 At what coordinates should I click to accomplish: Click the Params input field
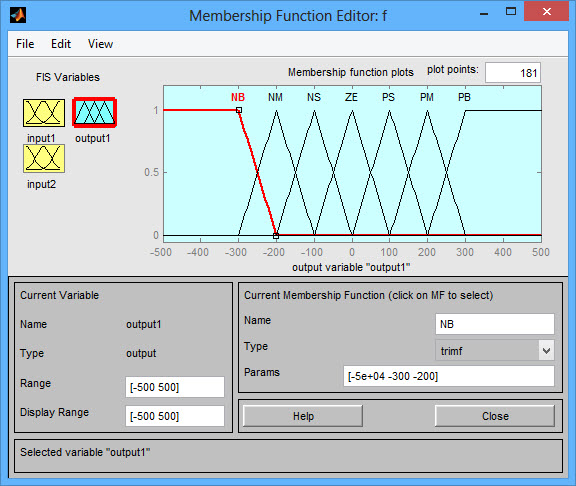449,376
